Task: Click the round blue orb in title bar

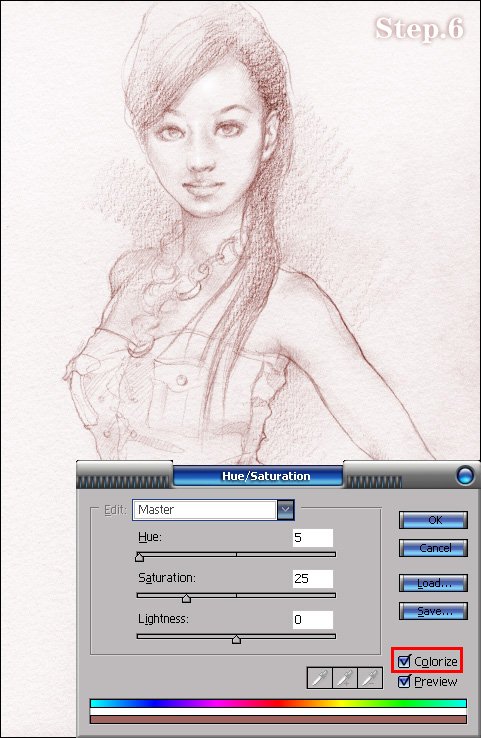Action: (465, 475)
